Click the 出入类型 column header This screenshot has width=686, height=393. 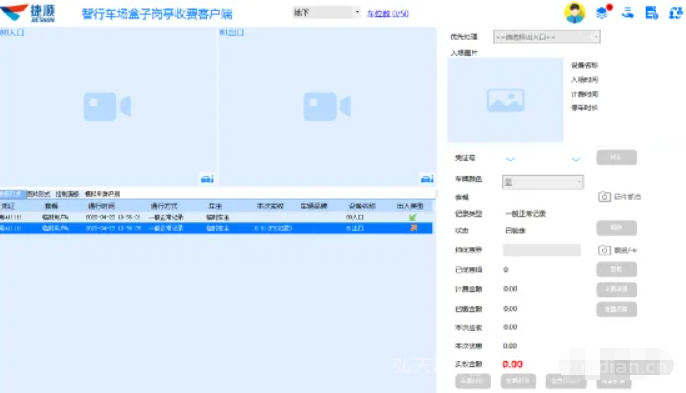click(x=410, y=206)
